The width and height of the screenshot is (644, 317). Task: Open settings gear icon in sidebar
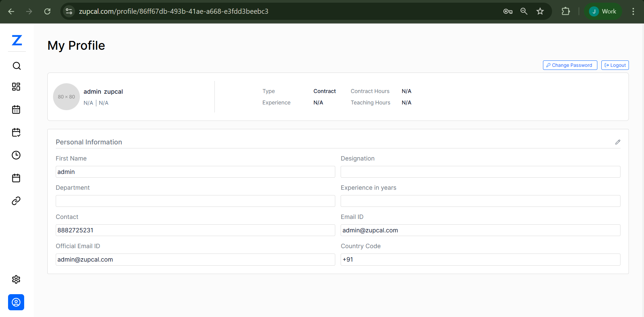pyautogui.click(x=16, y=279)
